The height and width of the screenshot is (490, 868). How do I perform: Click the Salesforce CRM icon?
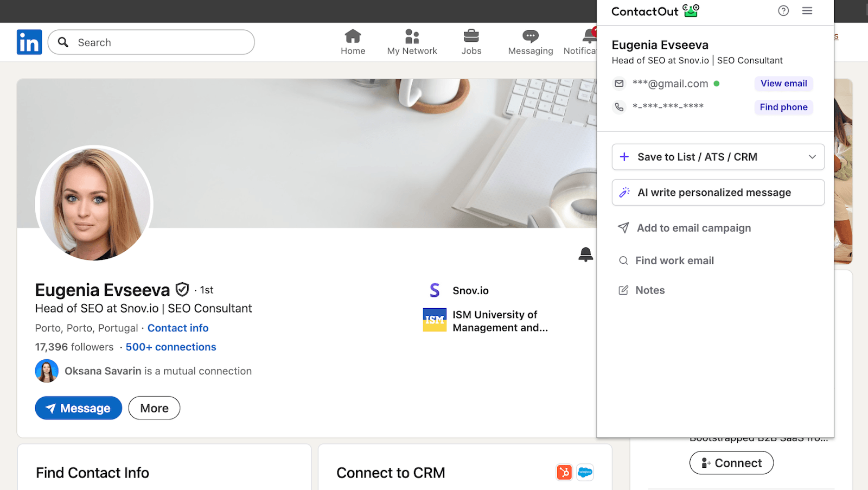(585, 472)
